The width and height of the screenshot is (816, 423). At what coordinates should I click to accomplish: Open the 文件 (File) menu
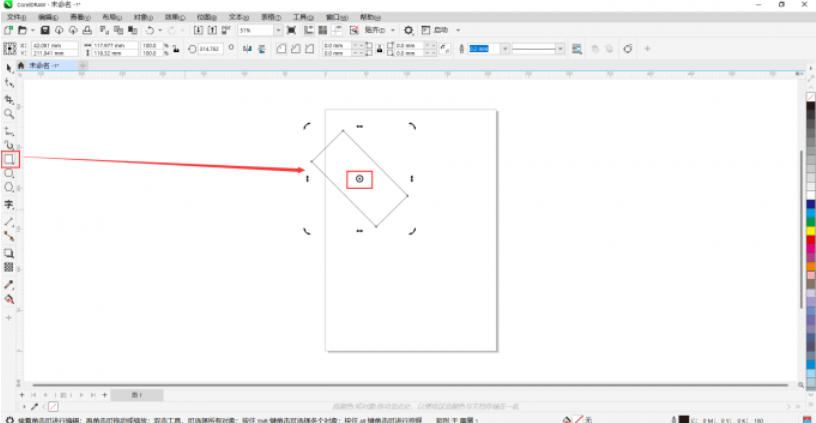click(16, 17)
